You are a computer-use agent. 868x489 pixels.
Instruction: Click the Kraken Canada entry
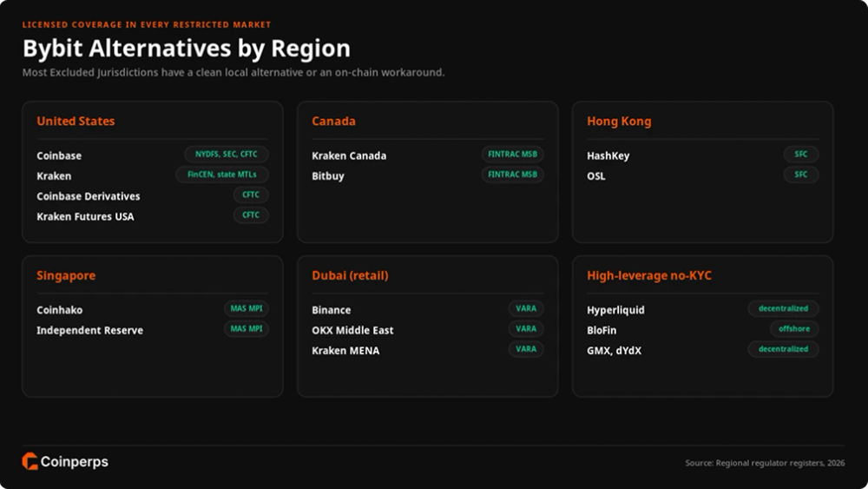click(349, 155)
